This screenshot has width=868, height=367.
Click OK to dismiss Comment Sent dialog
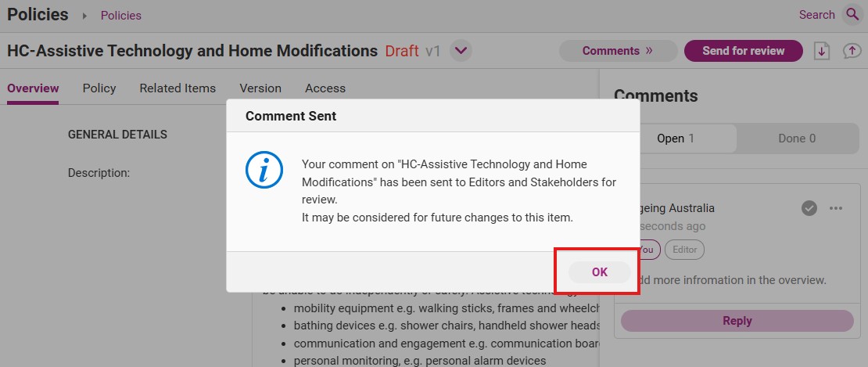[600, 272]
